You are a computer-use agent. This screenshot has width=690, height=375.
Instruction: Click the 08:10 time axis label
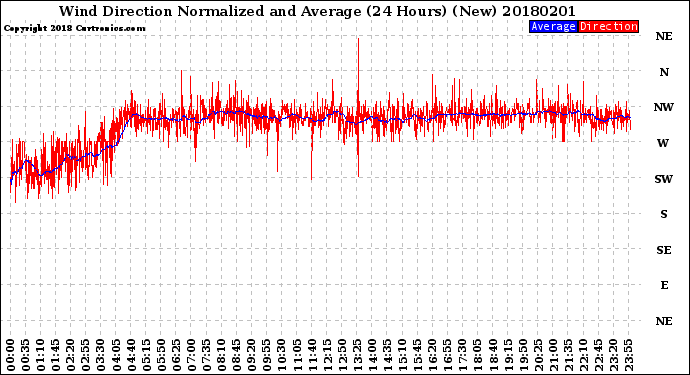tap(221, 355)
